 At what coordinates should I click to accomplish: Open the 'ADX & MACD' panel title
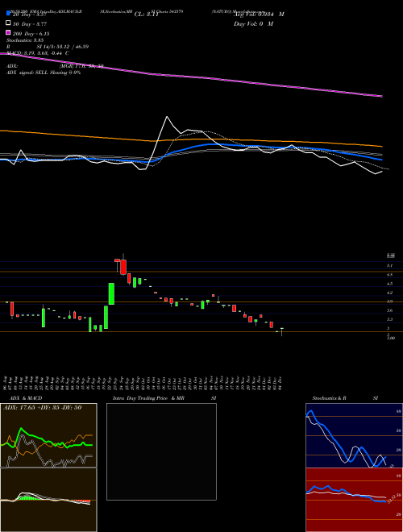[26, 398]
